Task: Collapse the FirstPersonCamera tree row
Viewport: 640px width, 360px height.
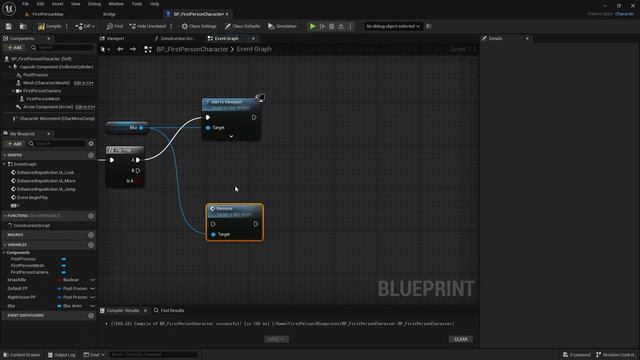Action: [x=13, y=91]
